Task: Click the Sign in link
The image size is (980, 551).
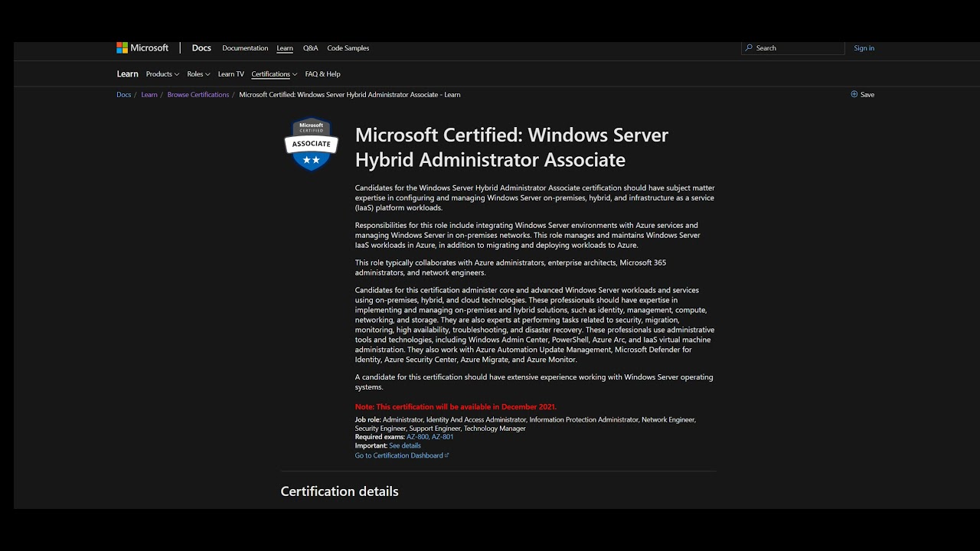Action: pyautogui.click(x=864, y=48)
